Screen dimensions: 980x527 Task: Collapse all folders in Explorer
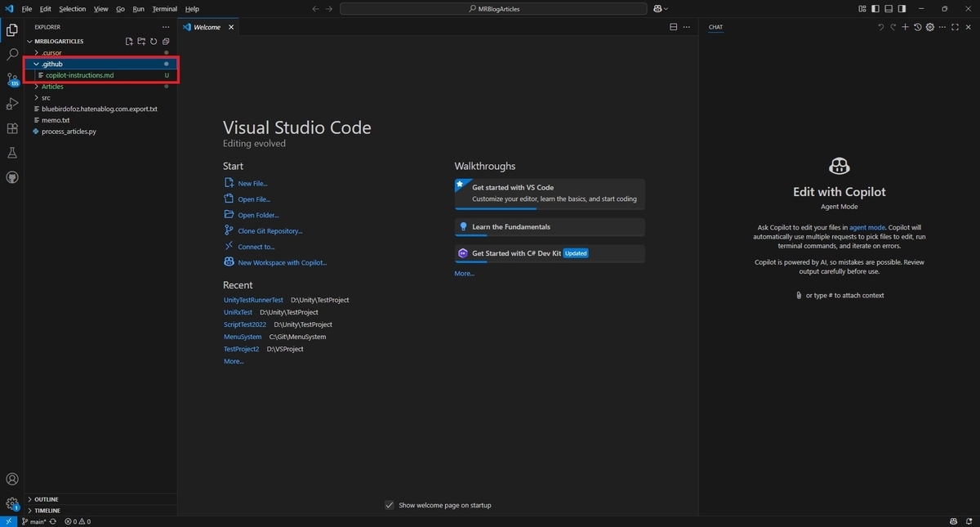166,41
